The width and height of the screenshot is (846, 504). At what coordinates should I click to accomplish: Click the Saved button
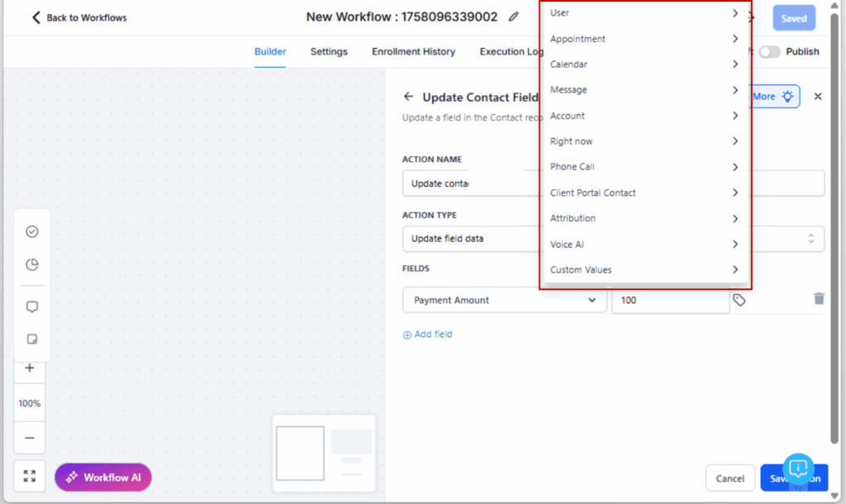[794, 18]
